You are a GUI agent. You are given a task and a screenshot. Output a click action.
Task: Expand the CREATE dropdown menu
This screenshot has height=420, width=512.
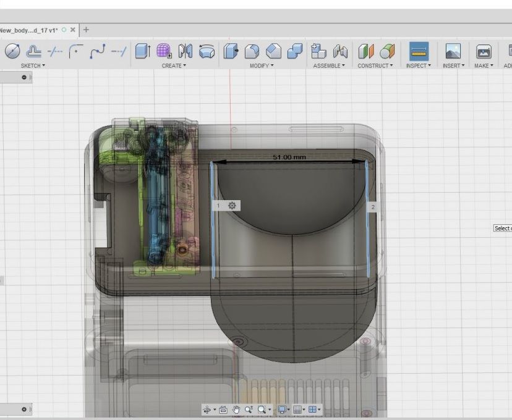[173, 66]
